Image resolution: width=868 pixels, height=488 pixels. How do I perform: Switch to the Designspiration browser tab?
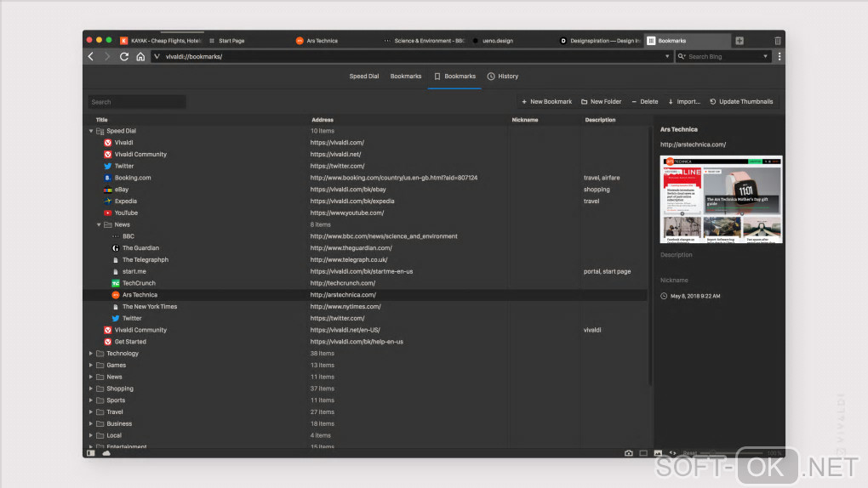[x=600, y=41]
